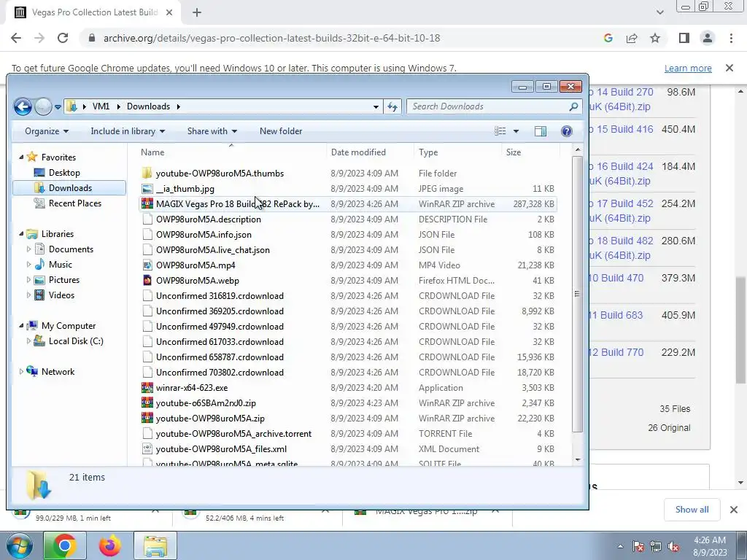
Task: Toggle Chrome side panel icon
Action: (x=684, y=38)
